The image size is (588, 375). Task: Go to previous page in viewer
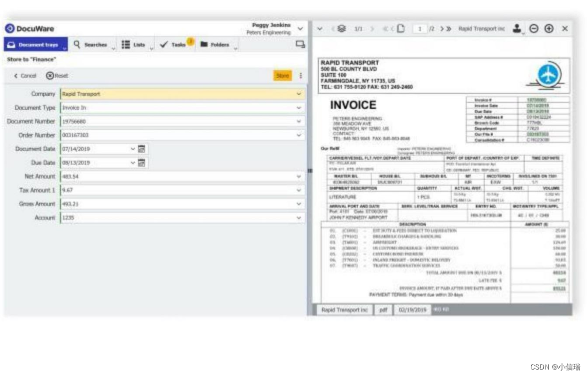click(x=392, y=29)
